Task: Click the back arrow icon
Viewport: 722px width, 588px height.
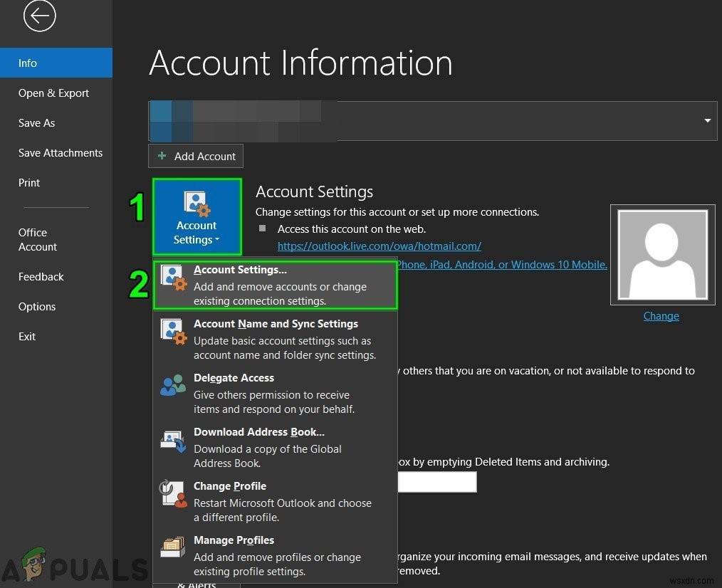Action: coord(39,16)
